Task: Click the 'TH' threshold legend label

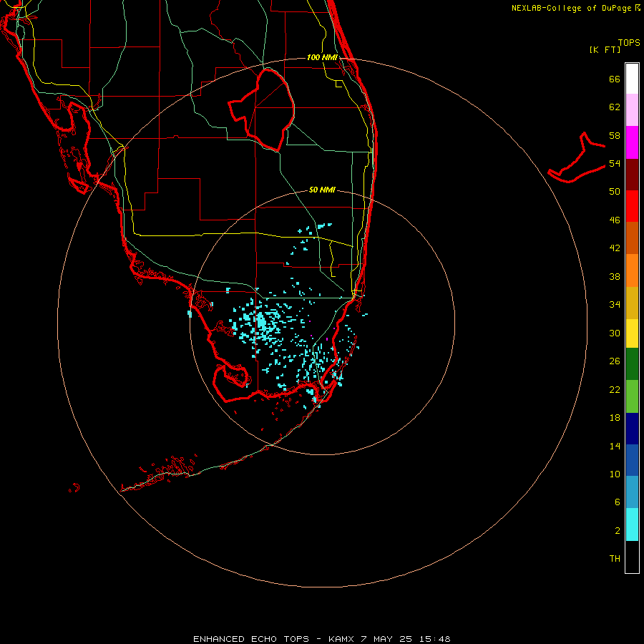Action: pyautogui.click(x=615, y=559)
